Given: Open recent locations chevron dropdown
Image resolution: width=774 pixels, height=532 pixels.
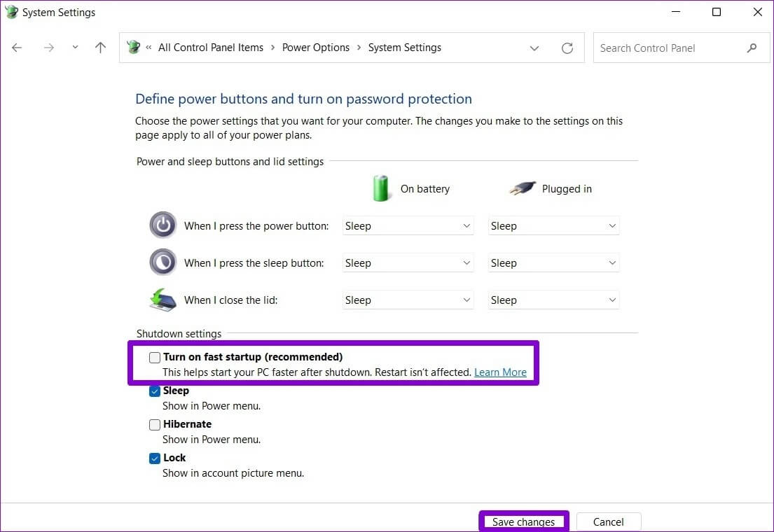Looking at the screenshot, I should click(75, 48).
